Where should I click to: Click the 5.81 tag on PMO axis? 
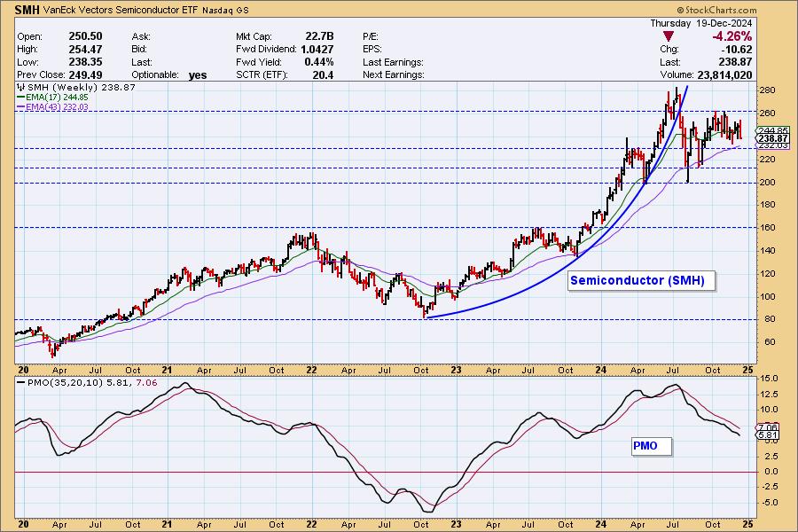(768, 435)
